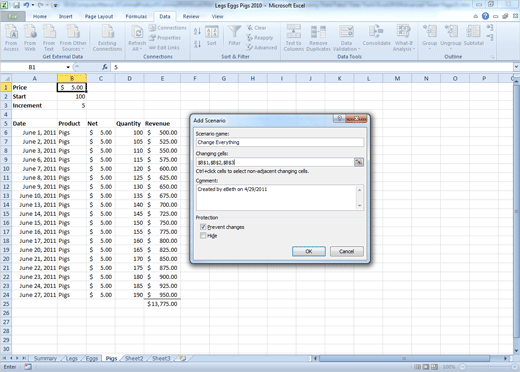Click the horizontal scrollbar
This screenshot has width=520, height=372.
tap(404, 358)
